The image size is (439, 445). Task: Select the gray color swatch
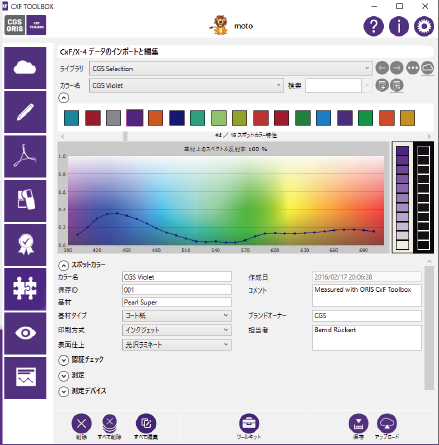click(113, 118)
